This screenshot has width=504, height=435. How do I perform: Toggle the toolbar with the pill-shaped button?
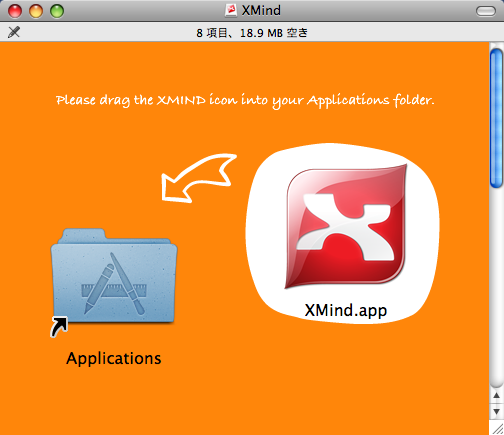tap(486, 11)
